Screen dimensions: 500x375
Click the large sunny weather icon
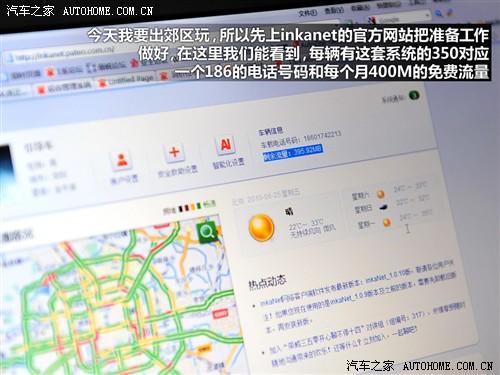point(262,228)
